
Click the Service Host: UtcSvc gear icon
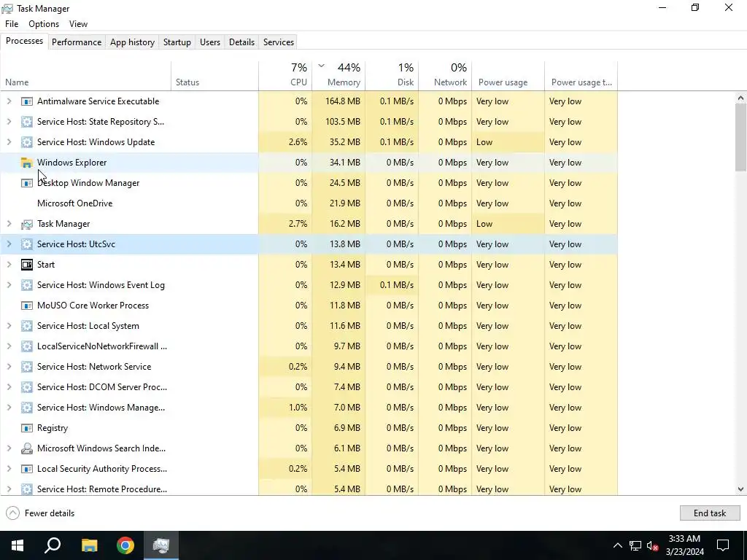coord(27,244)
